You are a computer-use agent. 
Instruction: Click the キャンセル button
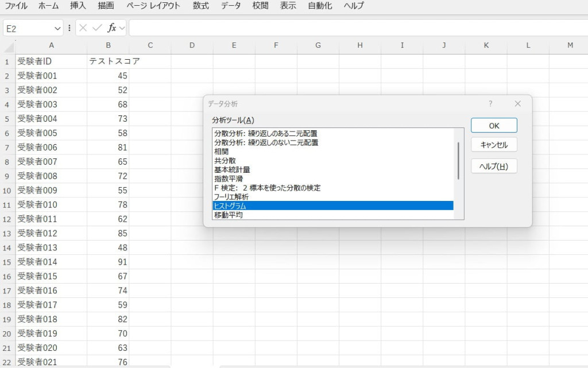coord(494,145)
